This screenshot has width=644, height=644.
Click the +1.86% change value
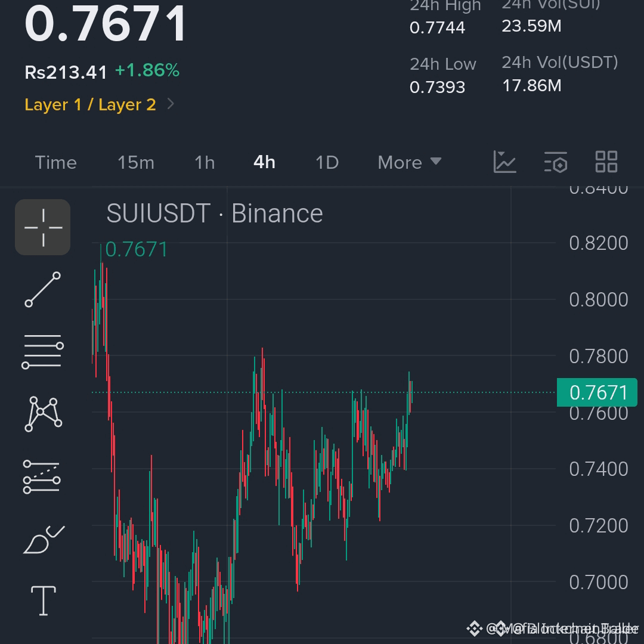[147, 70]
